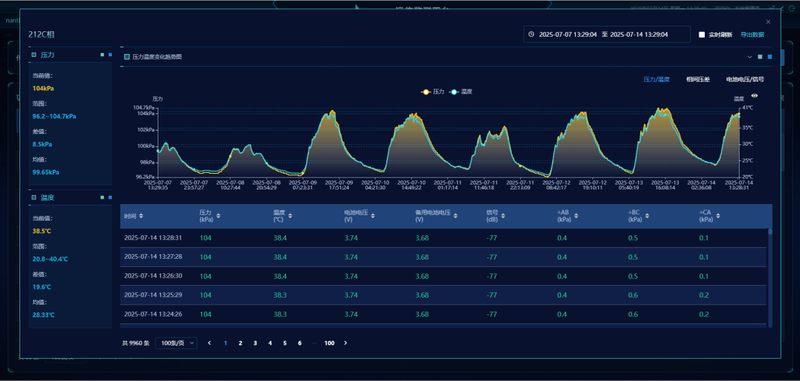Open the 100条/页 page size dropdown

(x=176, y=343)
